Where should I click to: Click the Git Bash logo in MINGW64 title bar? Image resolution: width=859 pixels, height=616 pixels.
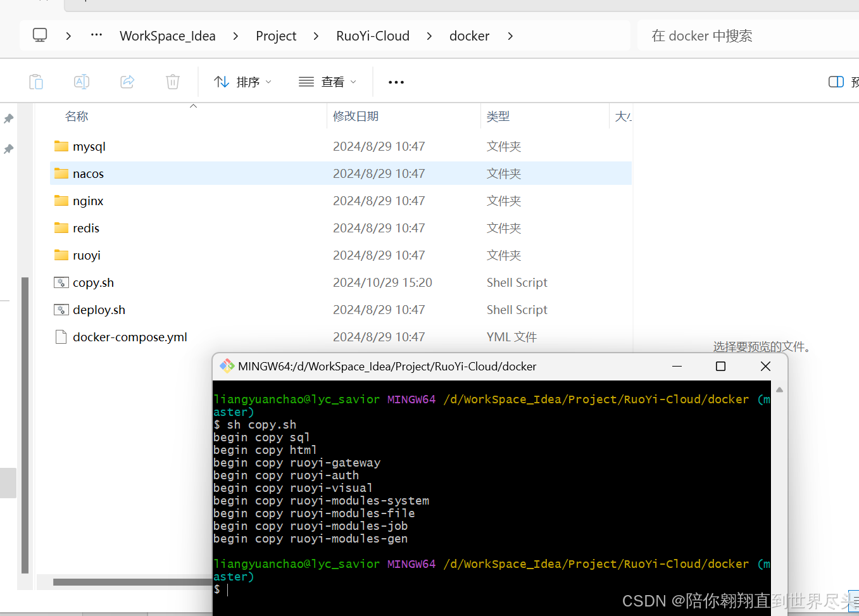(227, 366)
